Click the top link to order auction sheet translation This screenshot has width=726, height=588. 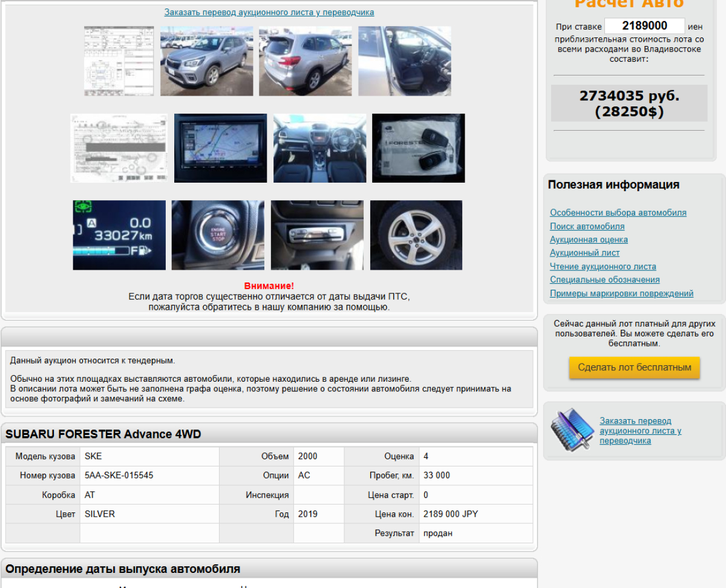click(x=269, y=12)
